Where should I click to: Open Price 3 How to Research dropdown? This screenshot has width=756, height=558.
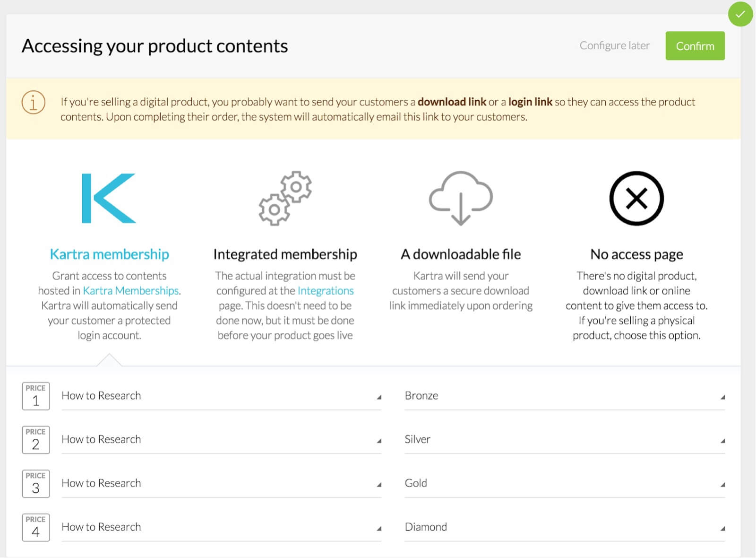[221, 483]
